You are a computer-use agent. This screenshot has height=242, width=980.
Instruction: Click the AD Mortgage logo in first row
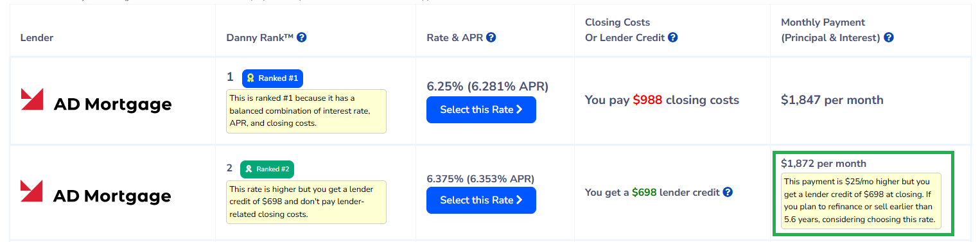click(96, 101)
